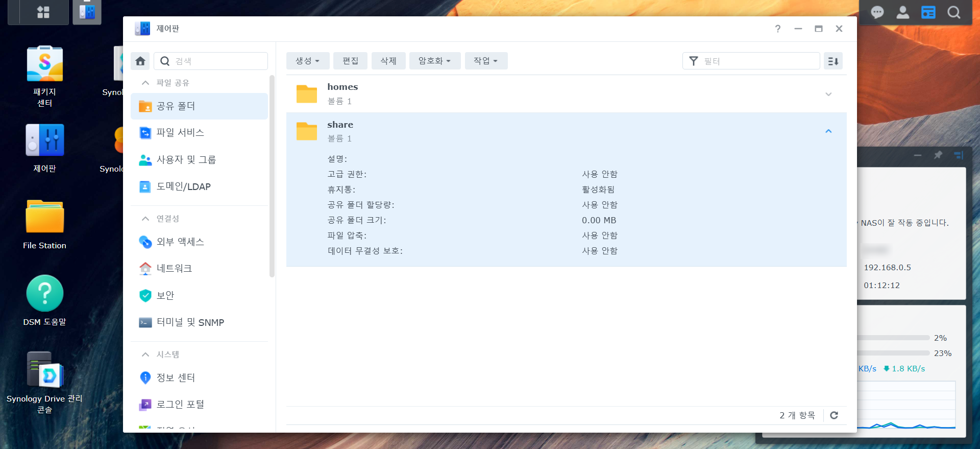Collapse the 연결성 section

point(145,219)
